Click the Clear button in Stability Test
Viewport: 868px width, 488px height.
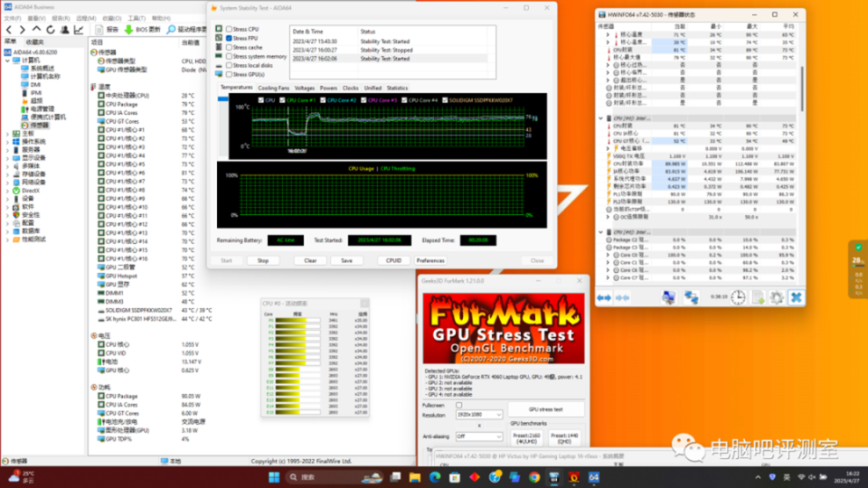click(310, 260)
